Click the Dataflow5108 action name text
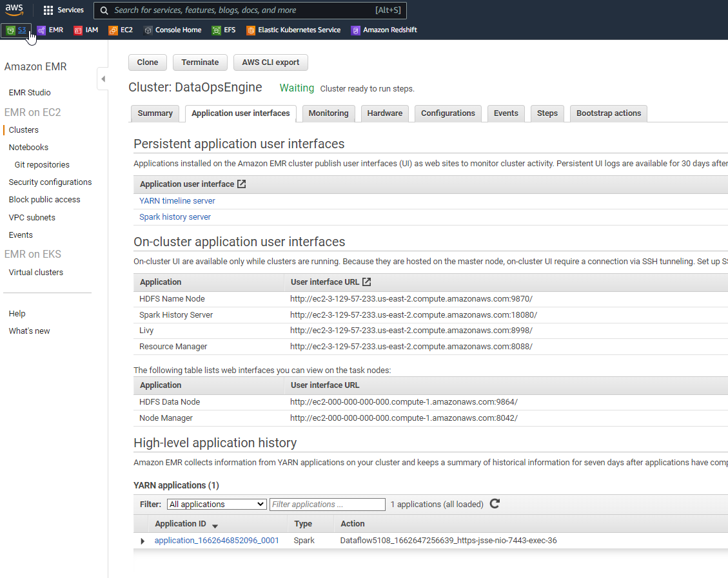Viewport: 728px width, 578px height. (449, 541)
